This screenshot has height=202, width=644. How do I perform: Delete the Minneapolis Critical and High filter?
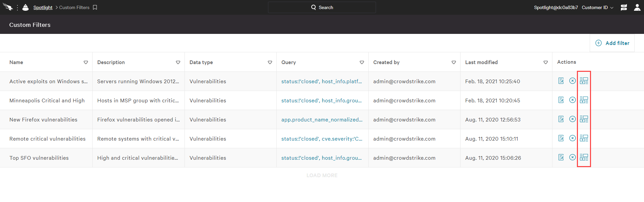coord(573,100)
